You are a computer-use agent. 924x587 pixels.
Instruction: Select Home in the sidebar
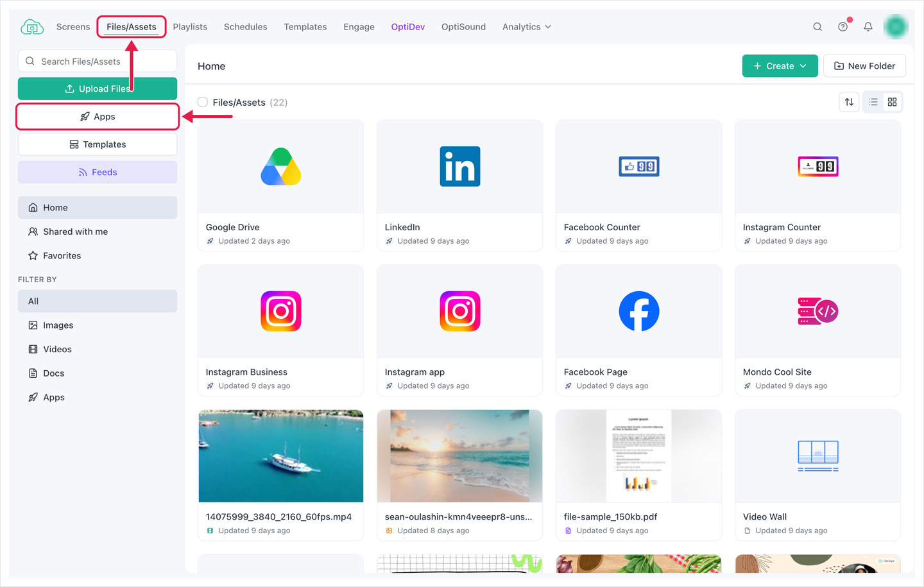(98, 207)
